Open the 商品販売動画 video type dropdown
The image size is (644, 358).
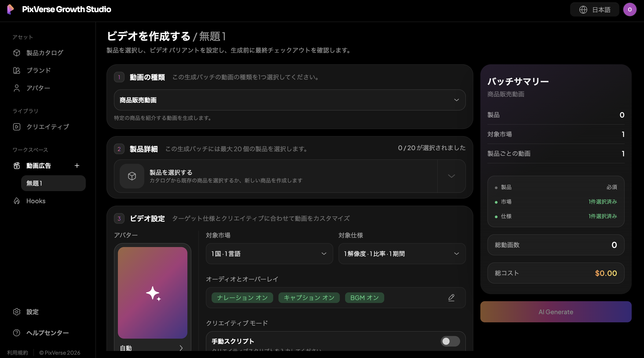tap(290, 100)
